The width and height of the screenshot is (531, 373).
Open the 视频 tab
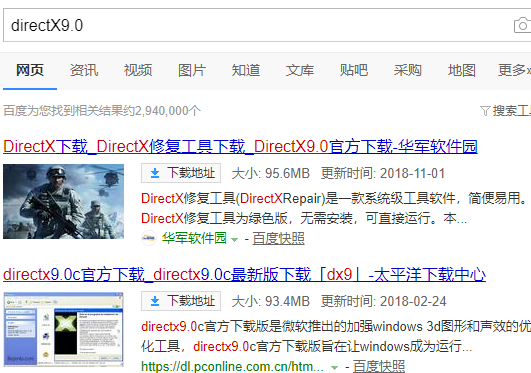[x=138, y=70]
